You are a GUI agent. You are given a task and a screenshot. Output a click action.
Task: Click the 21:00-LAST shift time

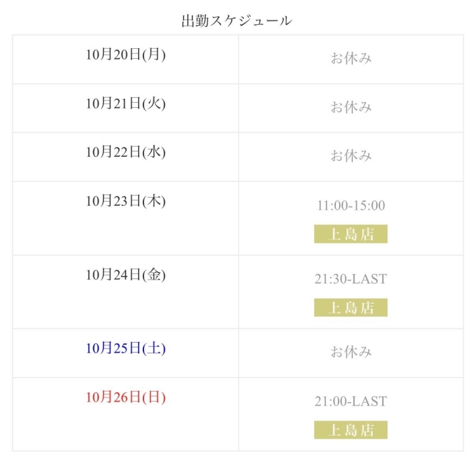(351, 402)
